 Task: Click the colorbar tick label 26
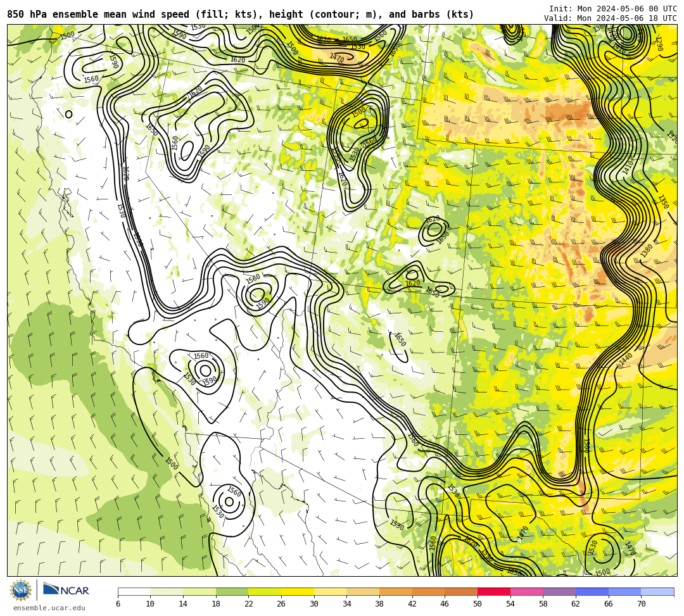coord(281,604)
